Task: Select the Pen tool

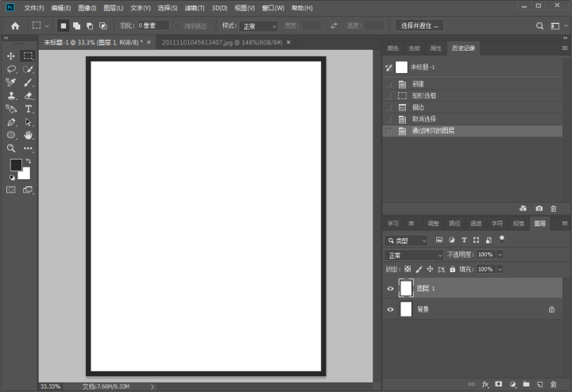Action: [11, 122]
